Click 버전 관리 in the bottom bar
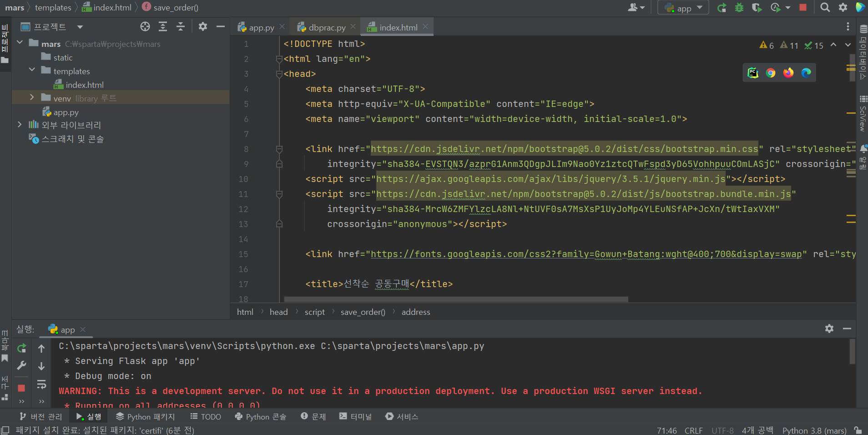The width and height of the screenshot is (868, 435). coord(41,416)
